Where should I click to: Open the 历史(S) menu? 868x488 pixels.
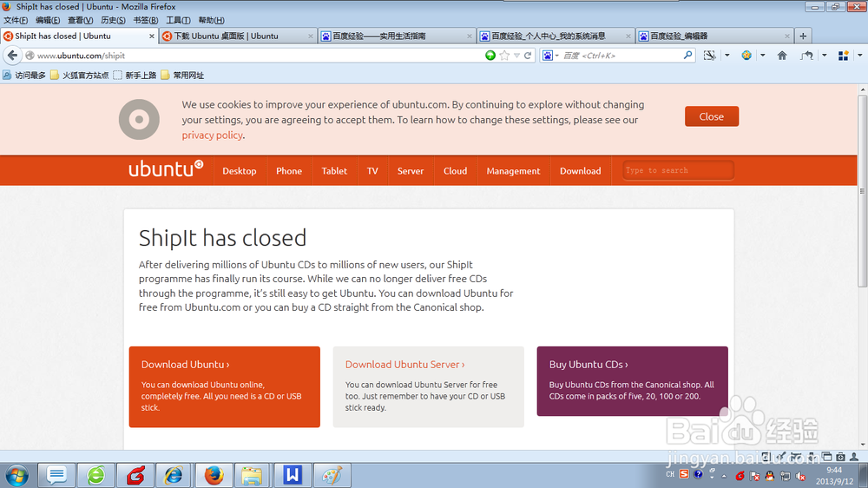113,20
